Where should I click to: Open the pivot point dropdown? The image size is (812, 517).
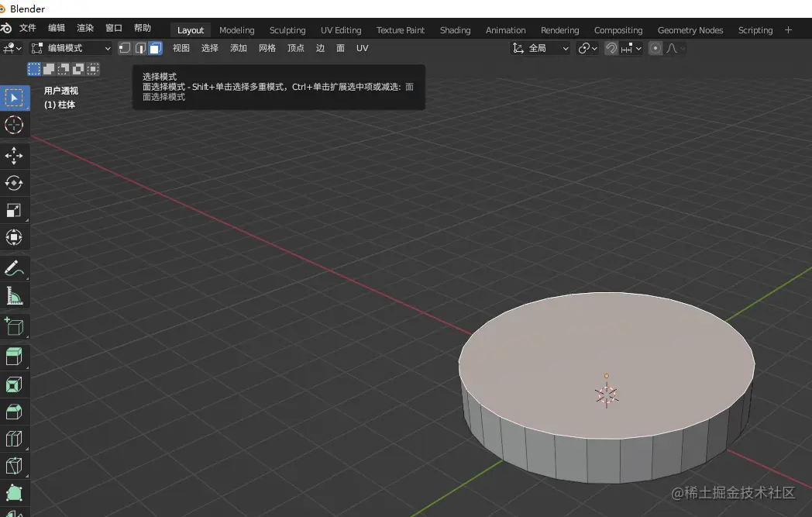(x=588, y=48)
